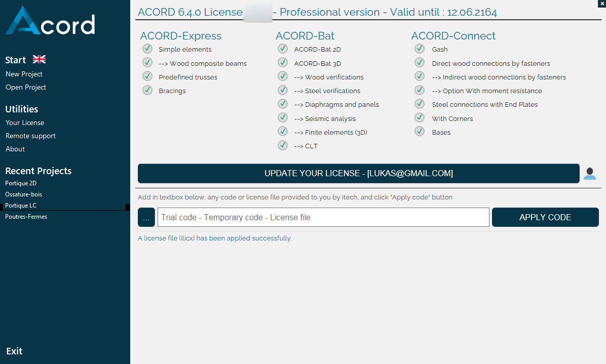Screen dimensions: 606x364
Task: Toggle the Seismic analysis checkmark
Action: click(x=283, y=118)
